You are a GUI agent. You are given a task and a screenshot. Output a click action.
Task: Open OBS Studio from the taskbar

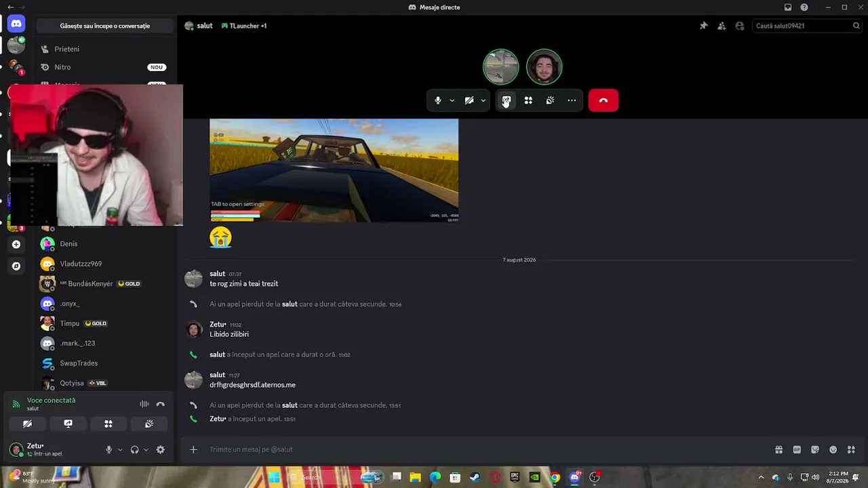[x=595, y=477]
